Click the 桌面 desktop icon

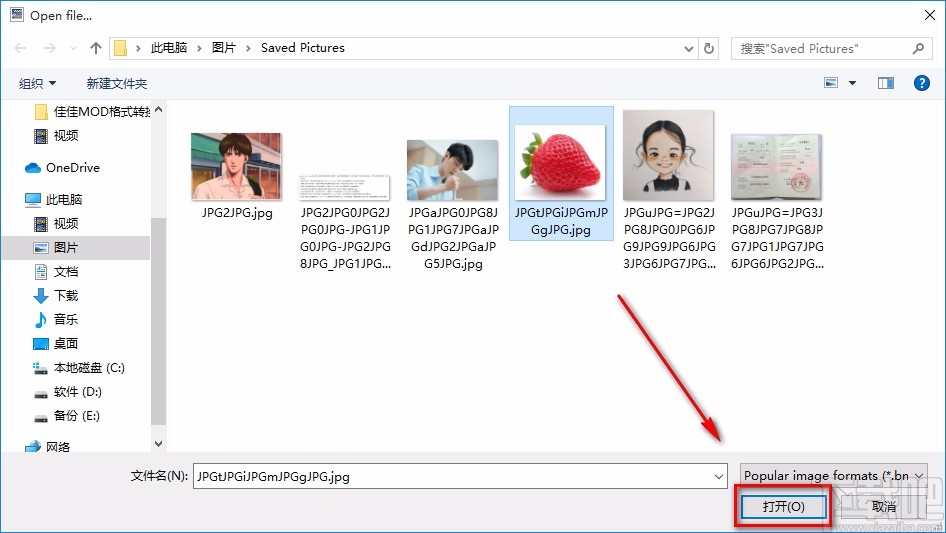[40, 343]
